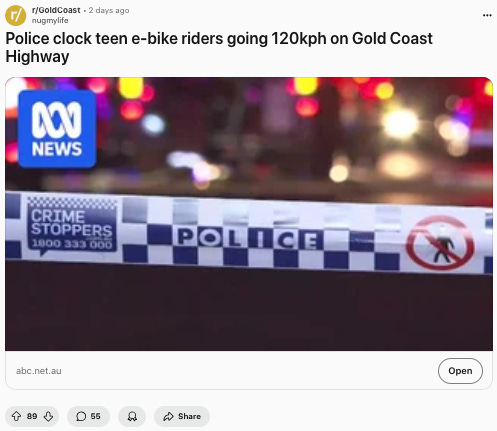Click the police tape article thumbnail
Image resolution: width=497 pixels, height=431 pixels.
tap(249, 214)
